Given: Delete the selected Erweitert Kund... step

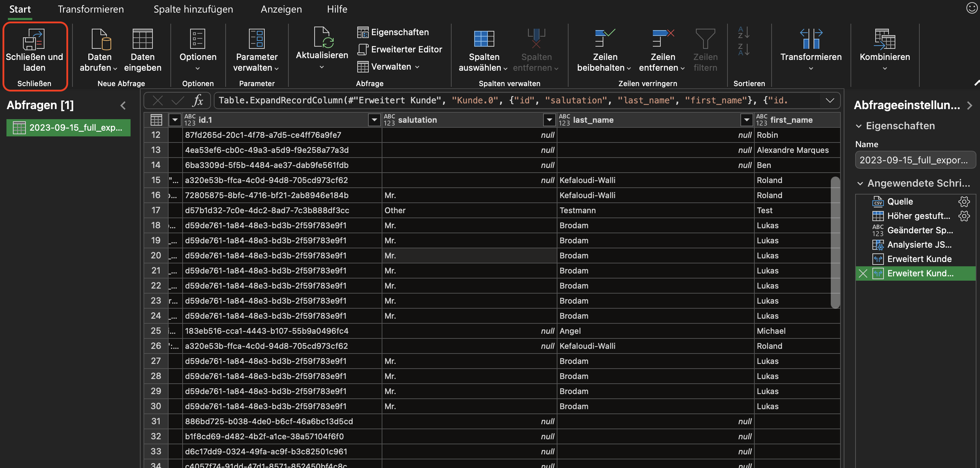Looking at the screenshot, I should (x=863, y=273).
